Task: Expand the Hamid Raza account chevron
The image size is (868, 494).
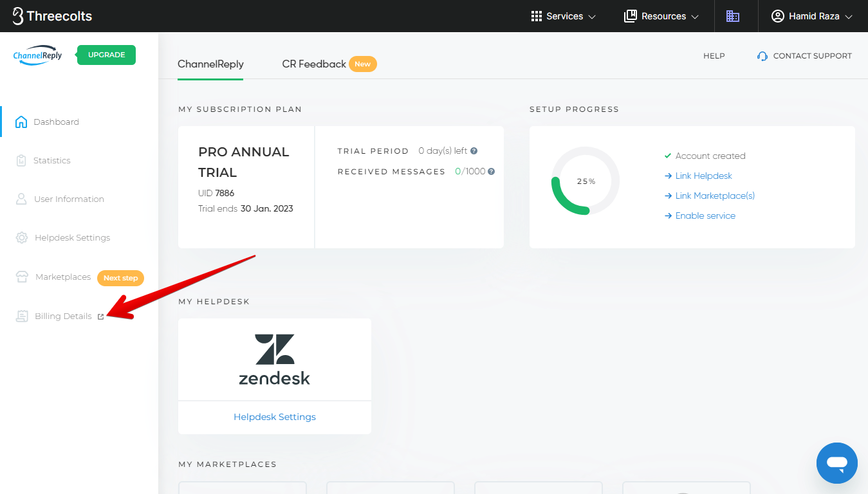Action: coord(849,17)
